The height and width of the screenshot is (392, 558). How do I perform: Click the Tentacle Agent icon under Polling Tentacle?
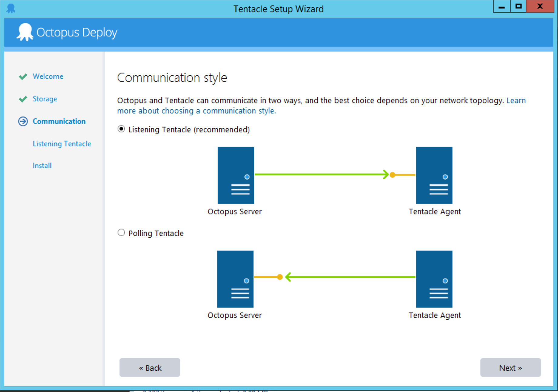[x=434, y=279]
